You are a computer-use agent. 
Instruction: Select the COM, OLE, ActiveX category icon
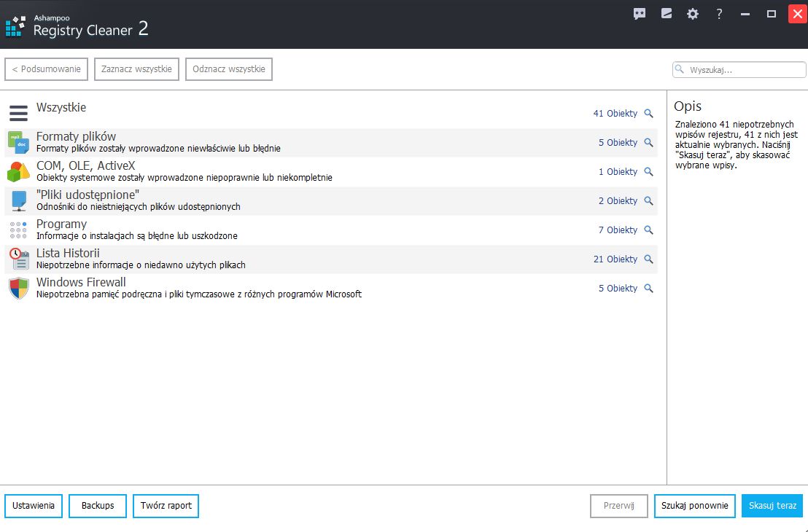[x=18, y=171]
